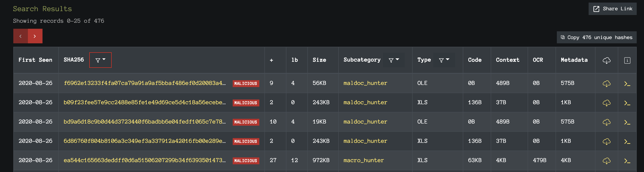Open the Type filter dropdown

(444, 60)
